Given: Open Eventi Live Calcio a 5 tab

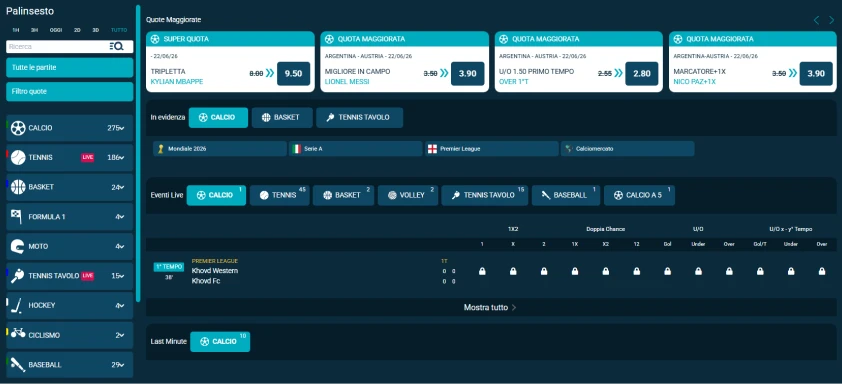Looking at the screenshot, I should tap(639, 195).
